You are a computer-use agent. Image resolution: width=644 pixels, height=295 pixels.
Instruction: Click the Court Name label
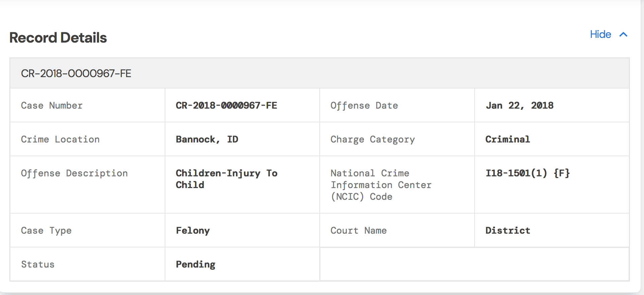point(358,231)
